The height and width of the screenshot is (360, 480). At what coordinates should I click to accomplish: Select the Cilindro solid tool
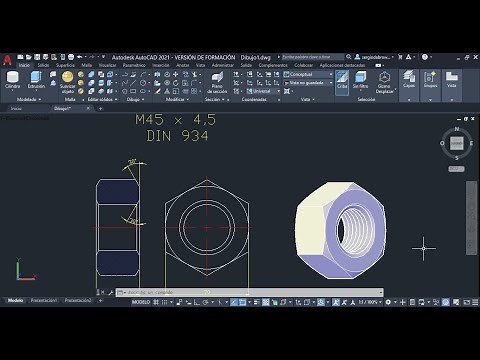(x=13, y=80)
